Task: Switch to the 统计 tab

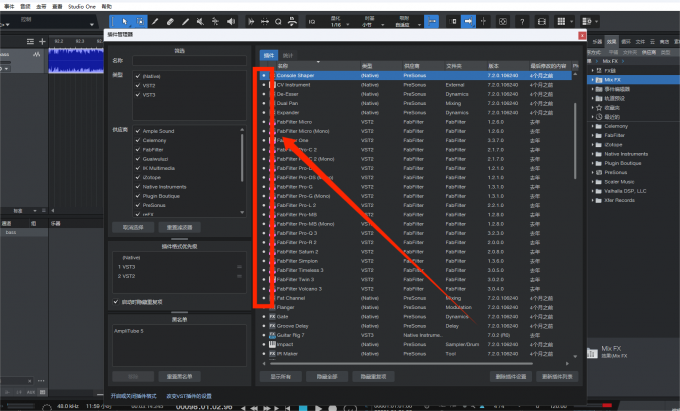Action: pos(288,55)
